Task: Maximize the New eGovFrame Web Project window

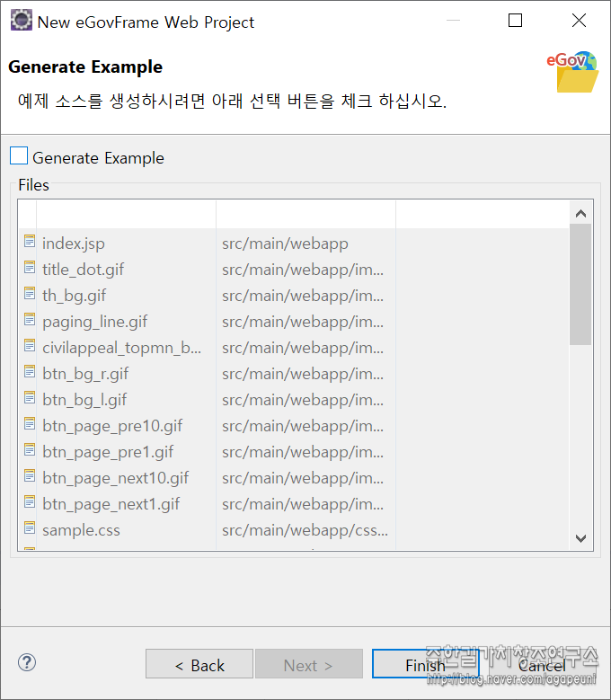Action: 515,20
